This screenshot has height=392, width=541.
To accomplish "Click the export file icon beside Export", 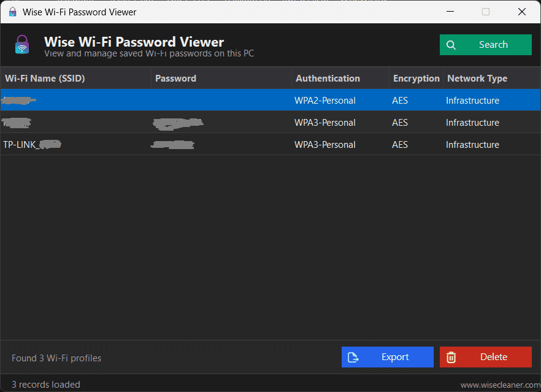I will click(353, 357).
